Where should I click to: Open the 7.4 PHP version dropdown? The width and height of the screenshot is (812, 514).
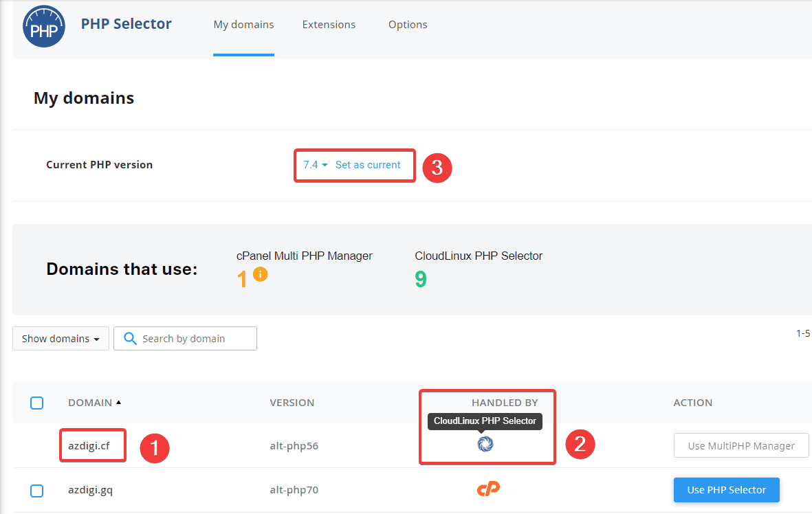pos(316,165)
